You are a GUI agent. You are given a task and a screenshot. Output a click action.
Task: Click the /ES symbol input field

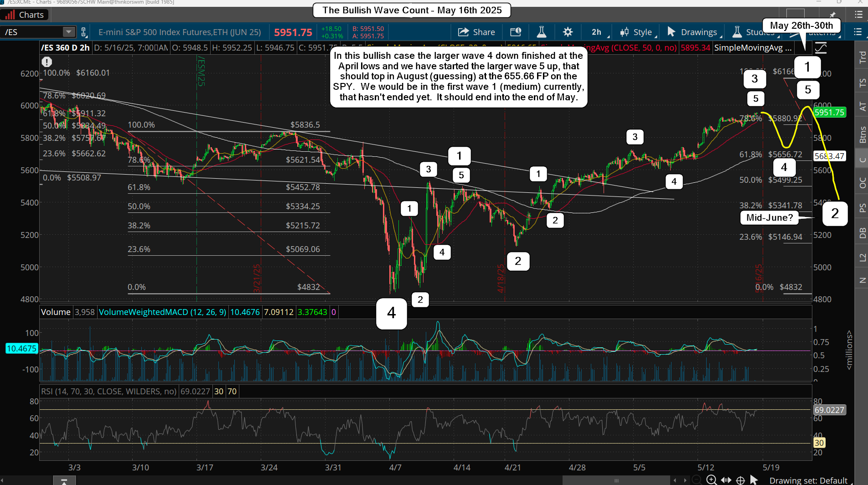[32, 32]
